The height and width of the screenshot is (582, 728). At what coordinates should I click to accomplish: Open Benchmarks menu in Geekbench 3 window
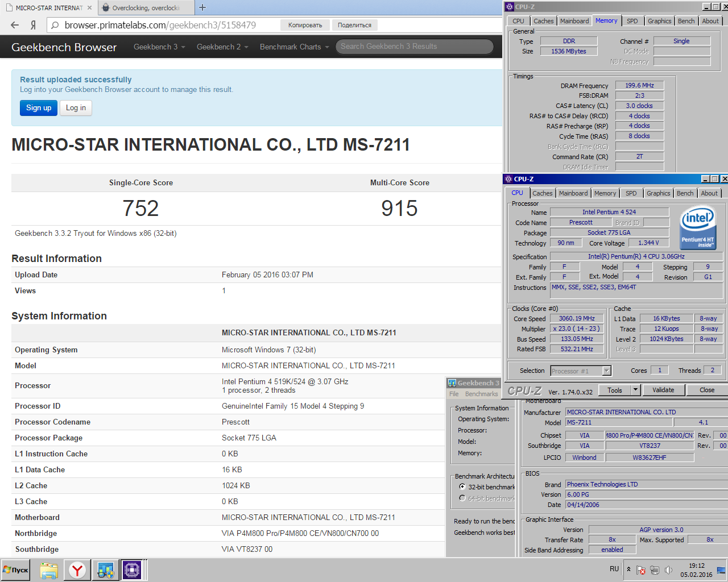pyautogui.click(x=482, y=394)
